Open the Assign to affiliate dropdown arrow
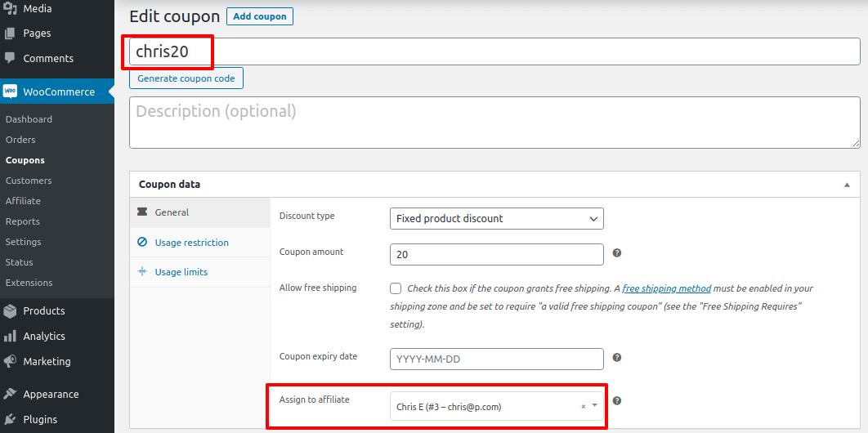868x433 pixels. tap(595, 405)
